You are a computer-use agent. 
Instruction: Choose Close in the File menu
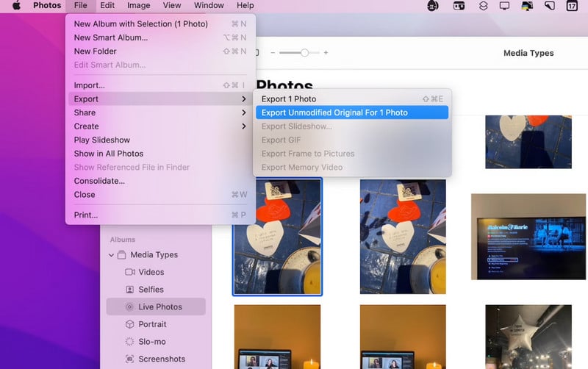coord(160,194)
